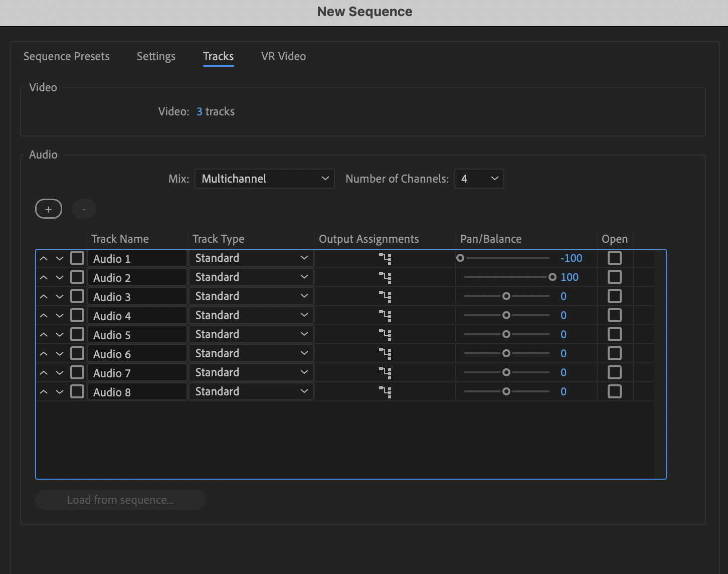Click the Audio 4 pan balance slider handle

click(x=506, y=316)
